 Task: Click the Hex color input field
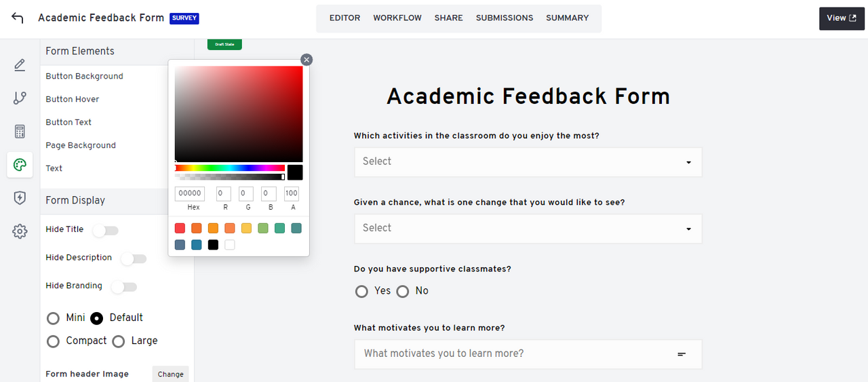pyautogui.click(x=190, y=194)
